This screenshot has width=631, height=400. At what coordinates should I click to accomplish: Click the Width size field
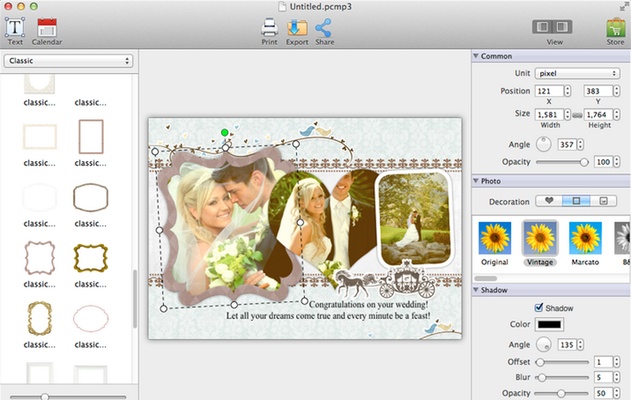click(x=549, y=114)
